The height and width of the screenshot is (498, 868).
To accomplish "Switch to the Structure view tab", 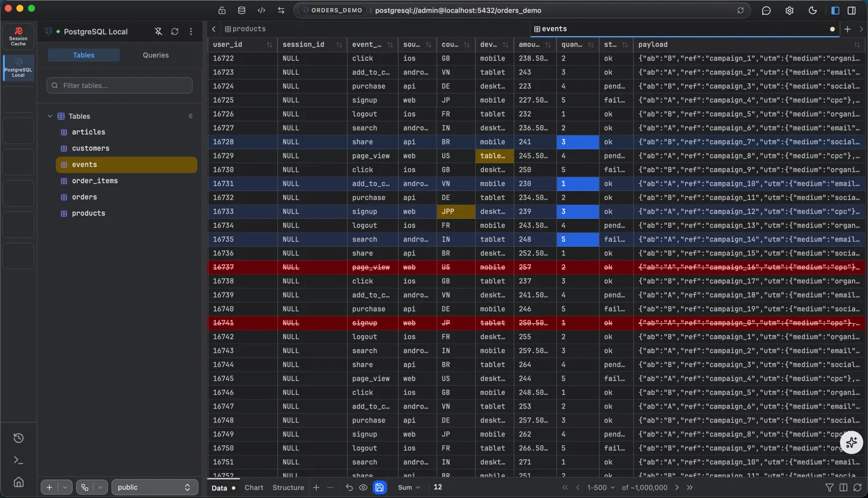I will point(288,488).
